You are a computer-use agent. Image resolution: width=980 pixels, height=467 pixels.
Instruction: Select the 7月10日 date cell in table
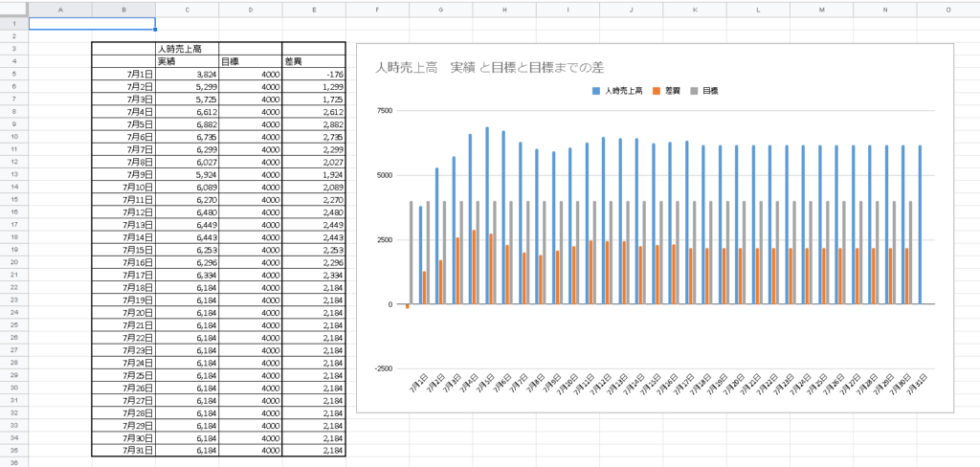tap(123, 187)
